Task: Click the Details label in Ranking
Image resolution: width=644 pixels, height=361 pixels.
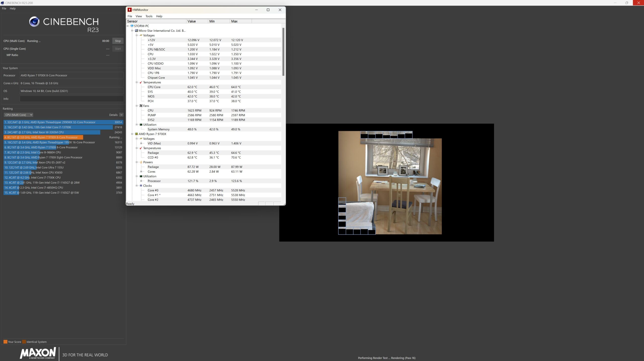Action: pyautogui.click(x=113, y=115)
